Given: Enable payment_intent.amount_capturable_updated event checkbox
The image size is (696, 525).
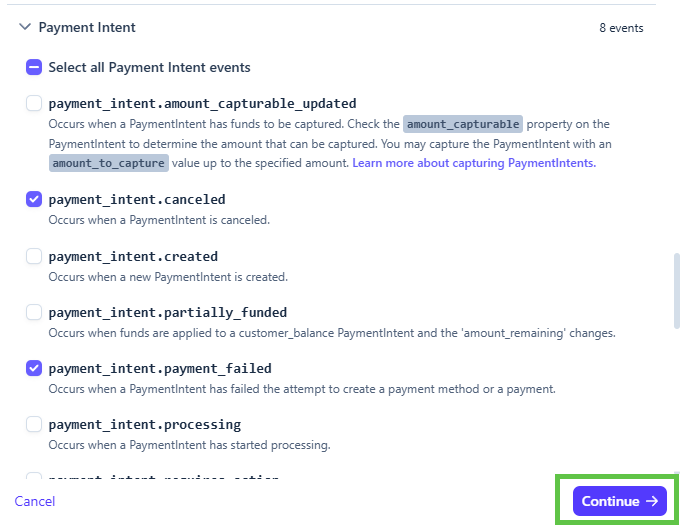Looking at the screenshot, I should tap(34, 103).
